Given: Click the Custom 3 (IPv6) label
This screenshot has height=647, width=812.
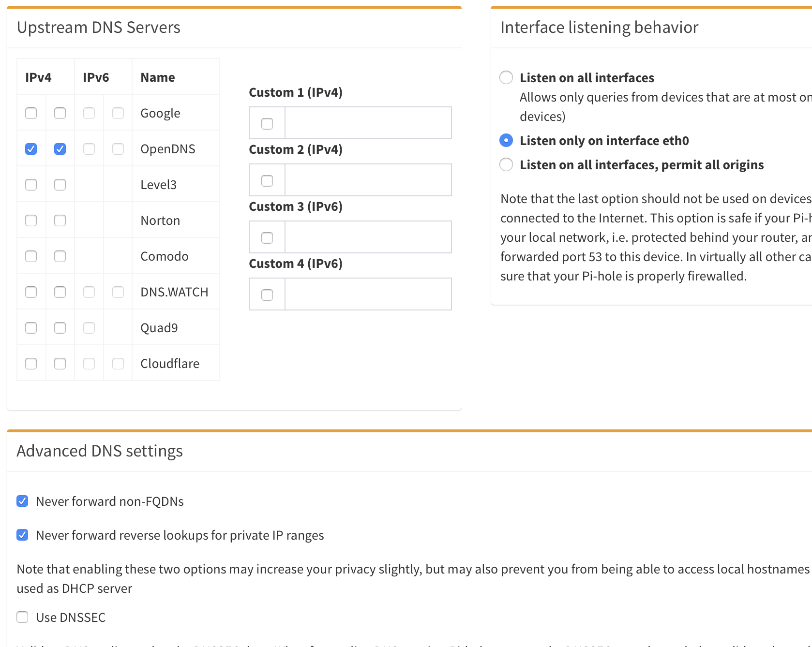Looking at the screenshot, I should click(296, 206).
